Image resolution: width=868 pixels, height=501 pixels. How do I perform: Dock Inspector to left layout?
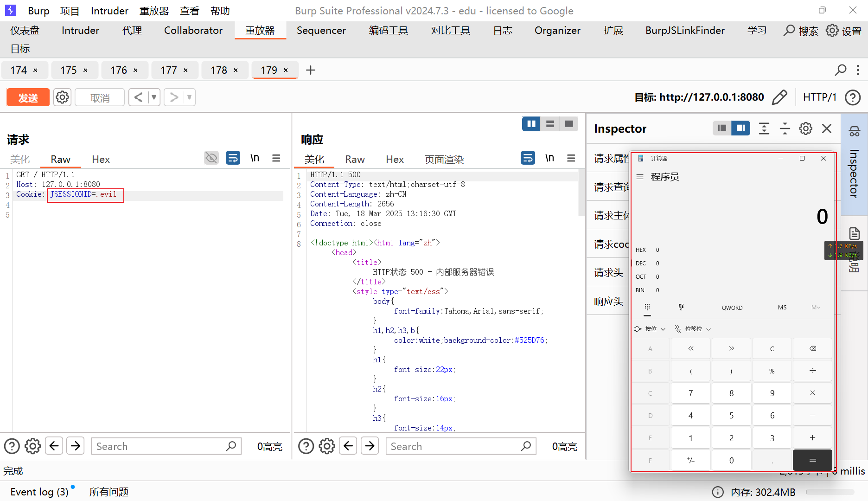722,128
